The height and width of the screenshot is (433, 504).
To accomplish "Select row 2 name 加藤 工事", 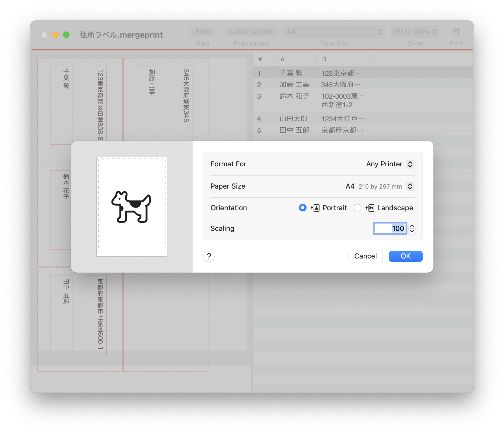I will click(x=294, y=85).
